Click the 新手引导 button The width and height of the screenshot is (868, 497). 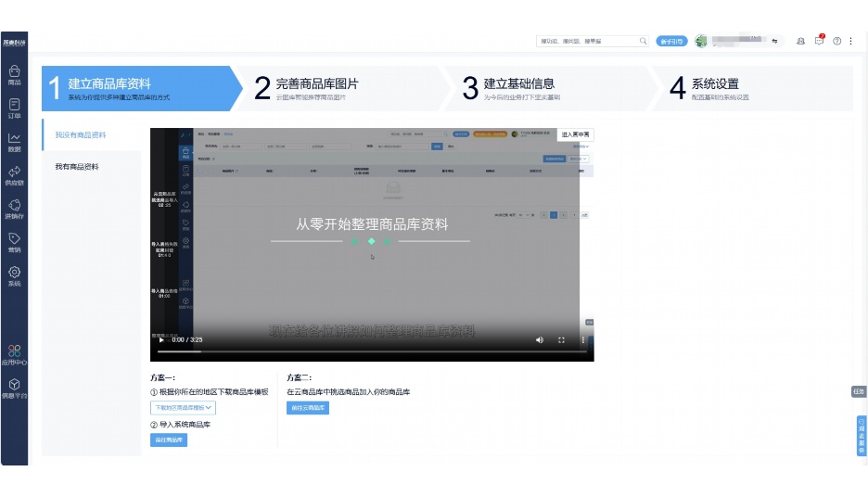(670, 41)
